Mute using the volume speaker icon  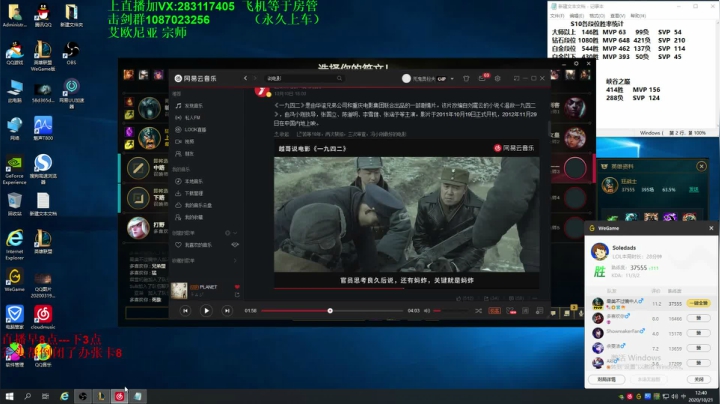click(x=427, y=311)
